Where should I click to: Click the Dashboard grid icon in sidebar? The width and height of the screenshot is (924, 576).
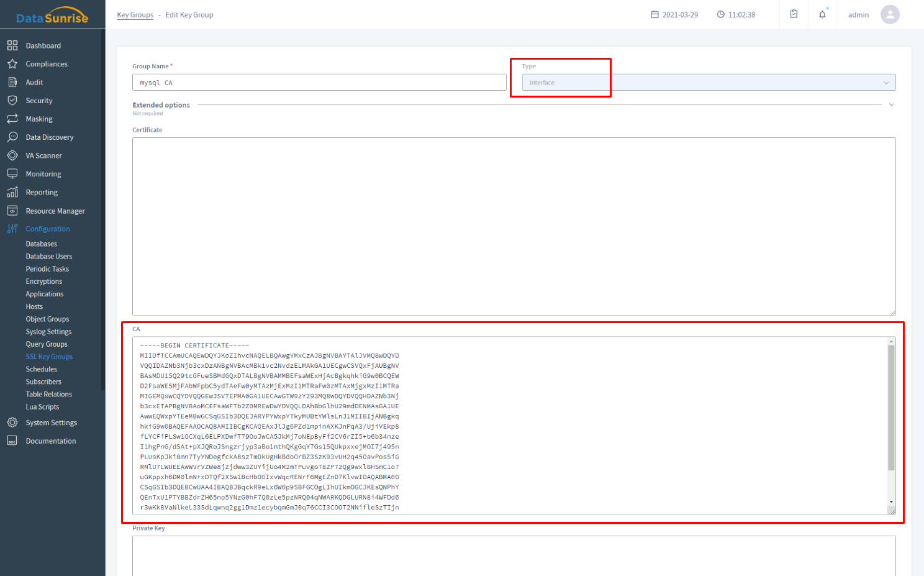[x=12, y=45]
